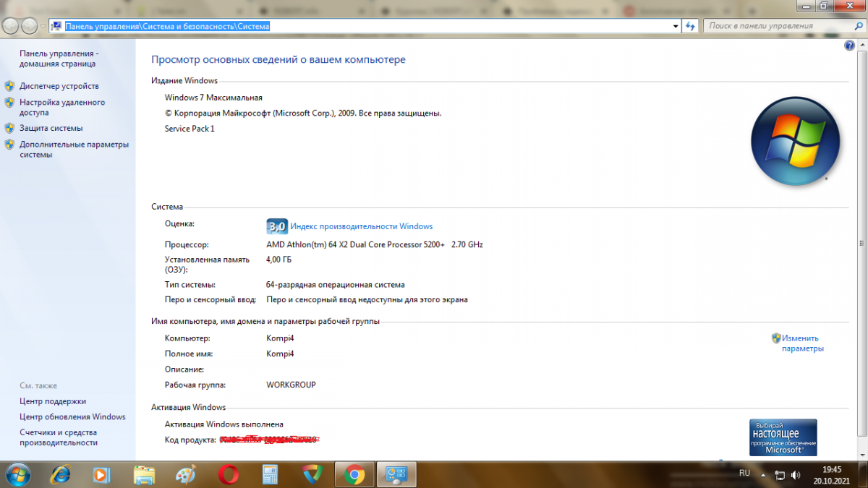Open Настройка удаленного доступа link
The image size is (868, 488).
62,108
